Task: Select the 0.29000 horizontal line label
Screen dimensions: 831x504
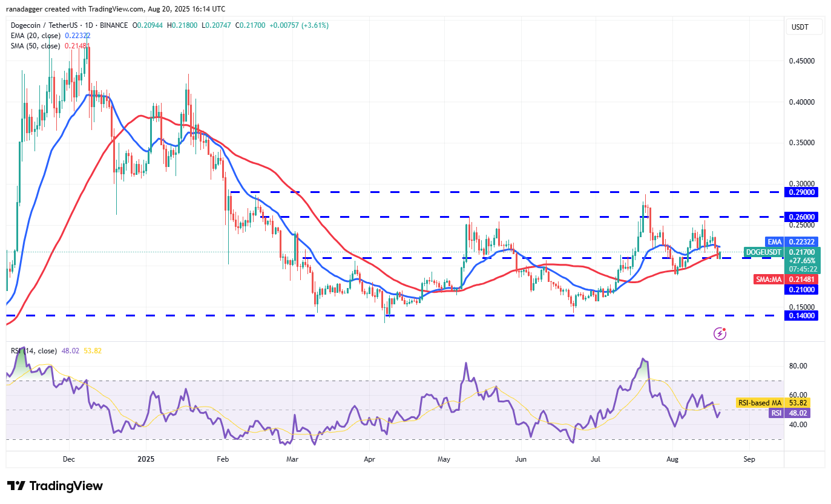Action: [x=803, y=192]
